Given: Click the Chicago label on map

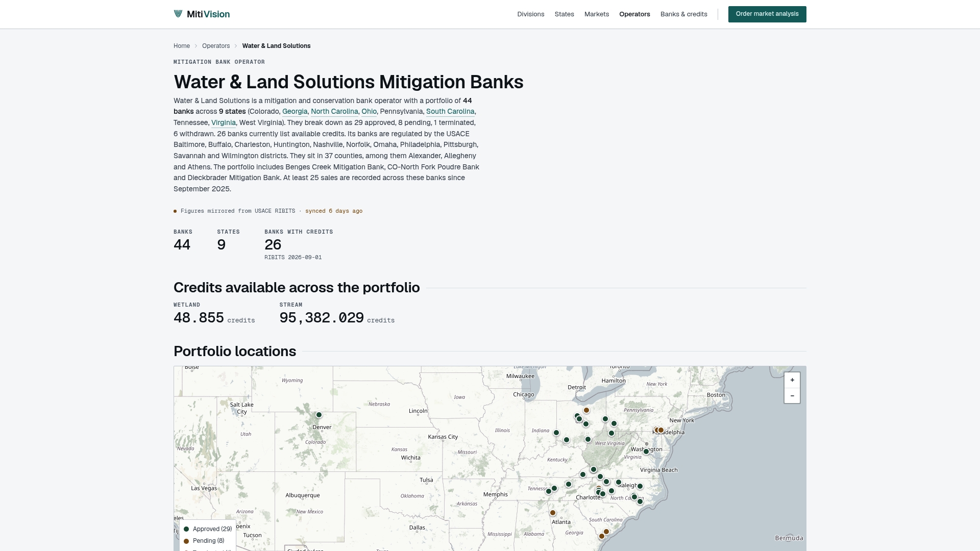Looking at the screenshot, I should [x=524, y=395].
